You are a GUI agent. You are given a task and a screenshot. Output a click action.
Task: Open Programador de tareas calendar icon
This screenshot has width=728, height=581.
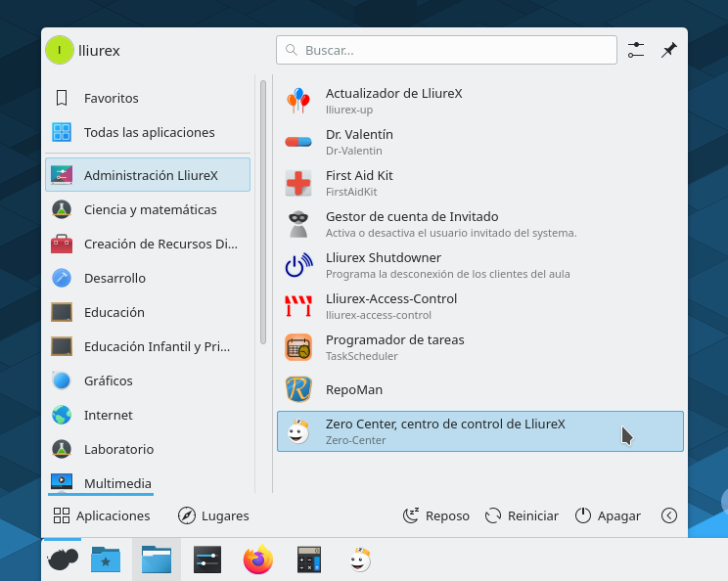coord(297,347)
